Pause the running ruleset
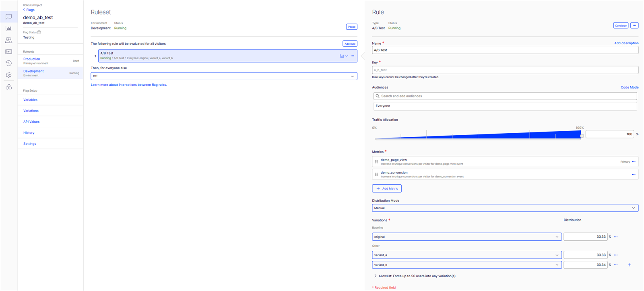The image size is (644, 291). tap(351, 27)
